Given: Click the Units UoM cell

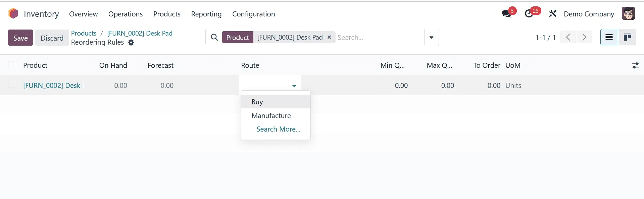Looking at the screenshot, I should (513, 86).
